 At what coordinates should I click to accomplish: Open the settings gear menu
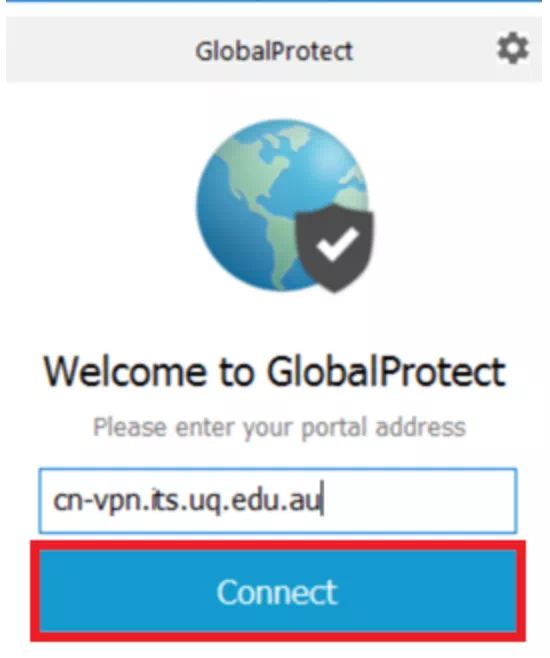(x=512, y=49)
